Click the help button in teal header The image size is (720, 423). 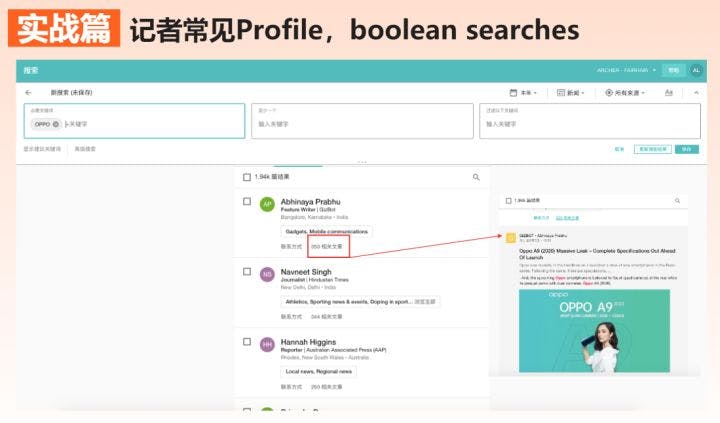click(x=674, y=70)
